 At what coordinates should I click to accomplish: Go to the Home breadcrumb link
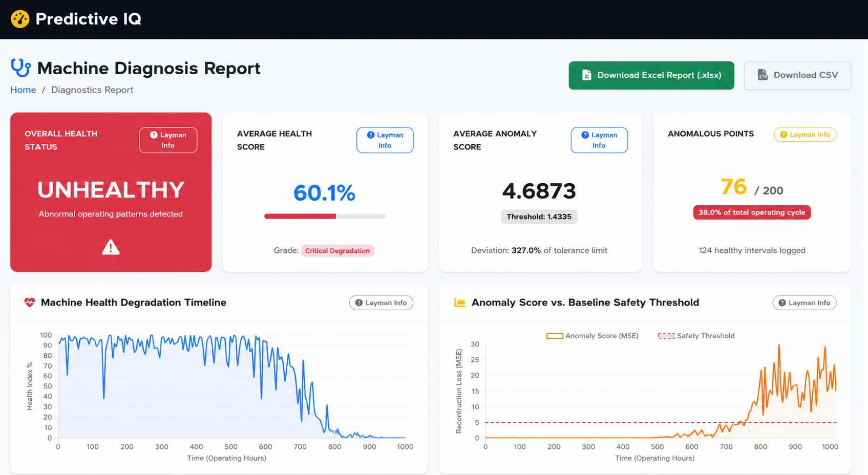pos(23,90)
